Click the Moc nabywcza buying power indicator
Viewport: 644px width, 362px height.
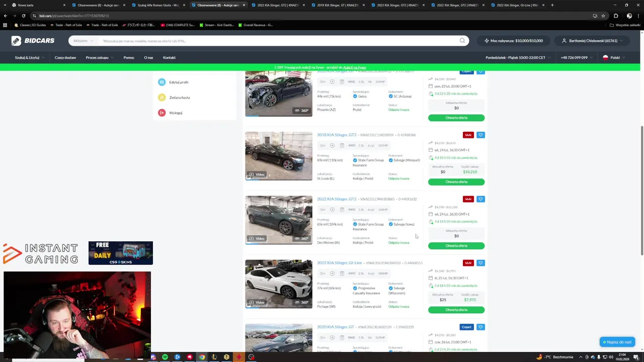tap(513, 41)
